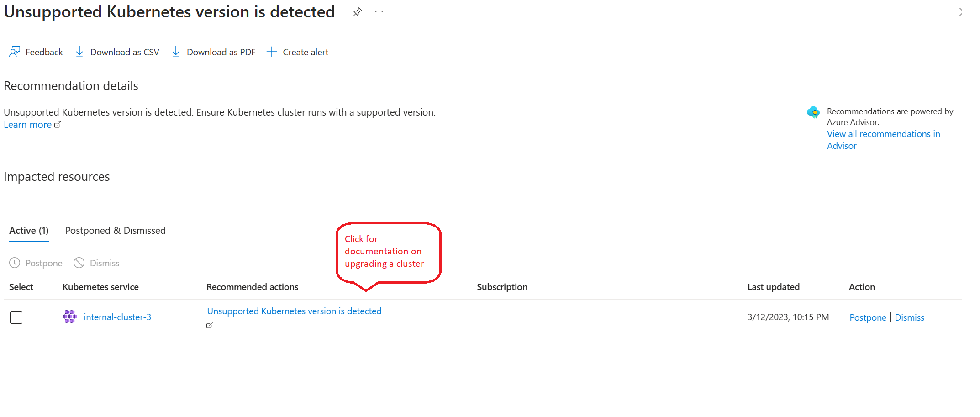
Task: Tick the checkbox for internal-cluster-3 row
Action: pyautogui.click(x=16, y=317)
